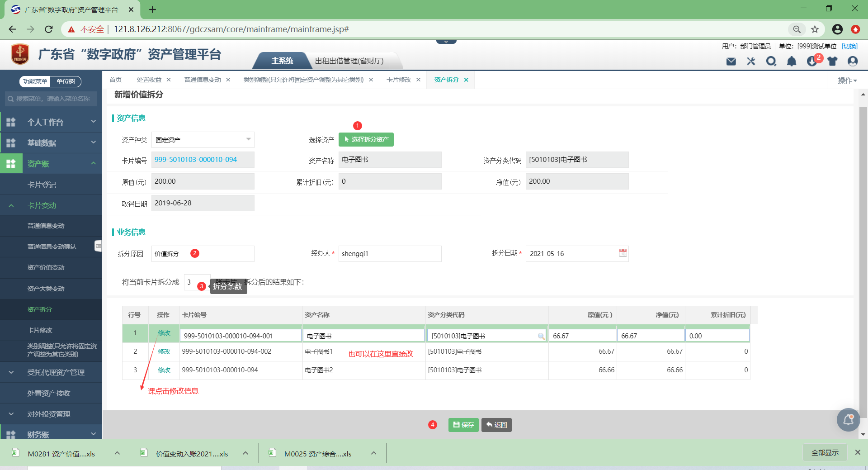Open new browser tab with plus icon
The width and height of the screenshot is (868, 470).
pyautogui.click(x=152, y=9)
